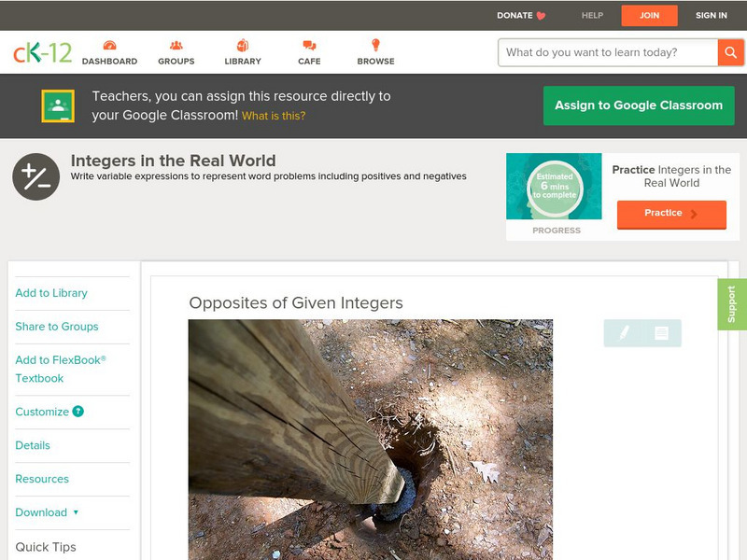Screen dimensions: 747x560
Task: Open the Groups people icon
Action: tap(176, 45)
